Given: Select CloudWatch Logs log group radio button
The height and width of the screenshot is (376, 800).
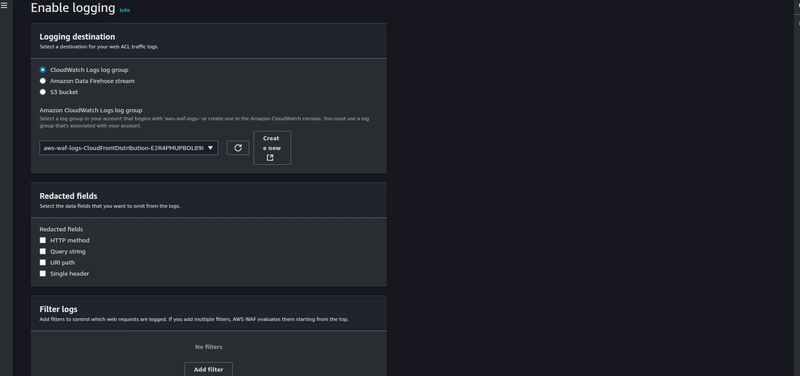Looking at the screenshot, I should 43,70.
